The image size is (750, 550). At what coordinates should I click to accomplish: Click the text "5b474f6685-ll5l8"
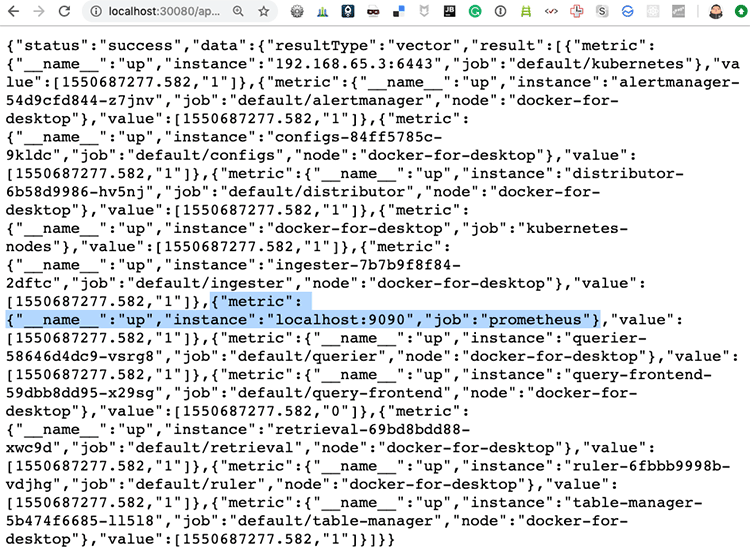[80, 521]
